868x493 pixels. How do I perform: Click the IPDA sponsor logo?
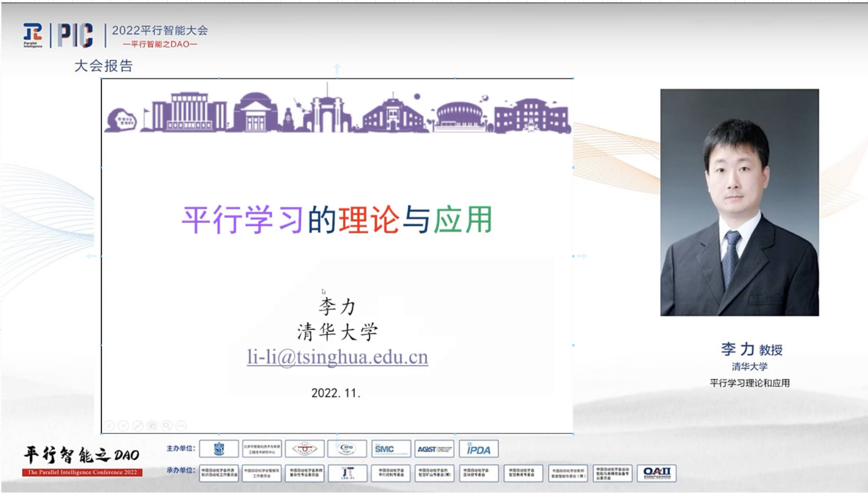[x=478, y=449]
